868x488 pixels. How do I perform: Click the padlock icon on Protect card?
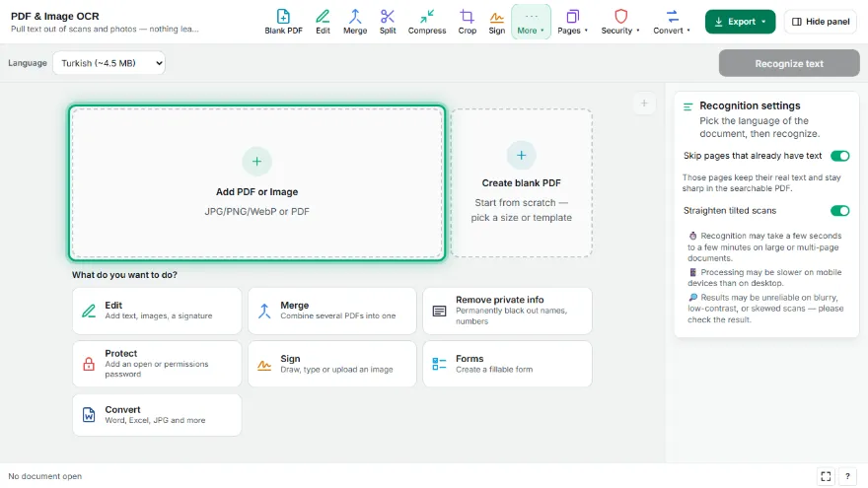point(89,364)
